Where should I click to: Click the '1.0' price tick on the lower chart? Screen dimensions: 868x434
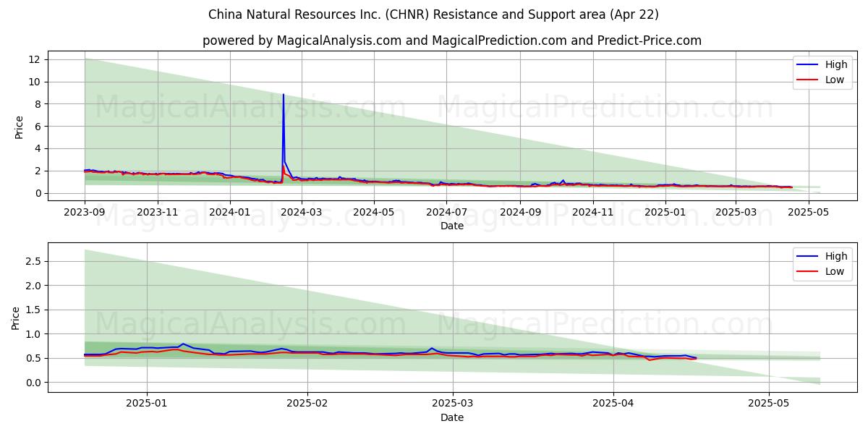(35, 334)
